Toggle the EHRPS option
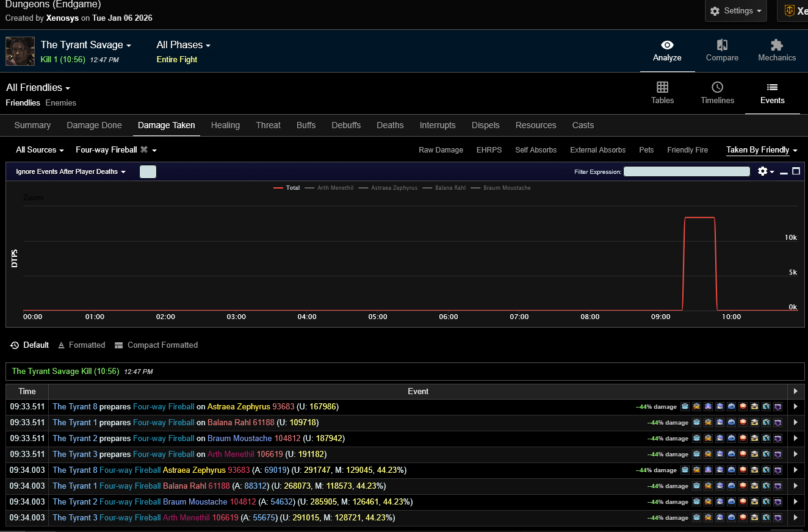The image size is (808, 532). coord(489,150)
